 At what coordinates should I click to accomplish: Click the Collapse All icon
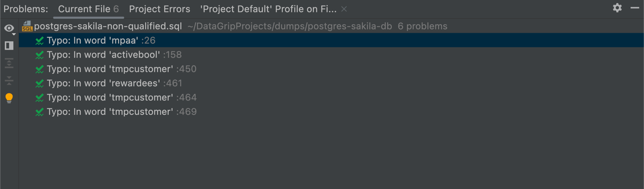(x=9, y=81)
